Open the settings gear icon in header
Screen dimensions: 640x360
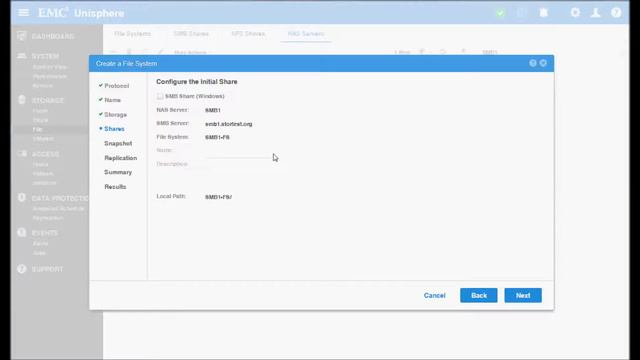coord(575,13)
